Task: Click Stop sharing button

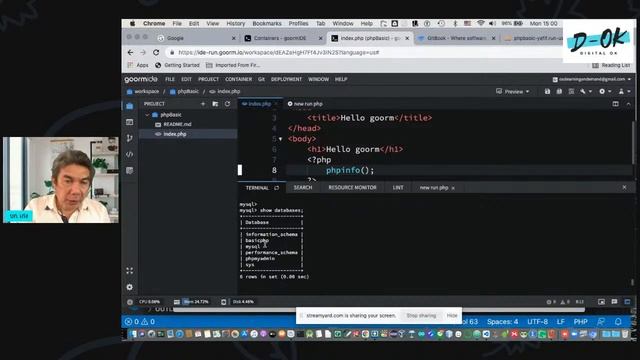Action: click(x=421, y=316)
